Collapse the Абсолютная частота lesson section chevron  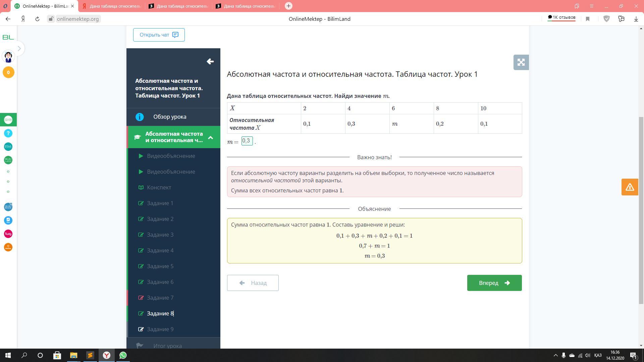pos(211,137)
